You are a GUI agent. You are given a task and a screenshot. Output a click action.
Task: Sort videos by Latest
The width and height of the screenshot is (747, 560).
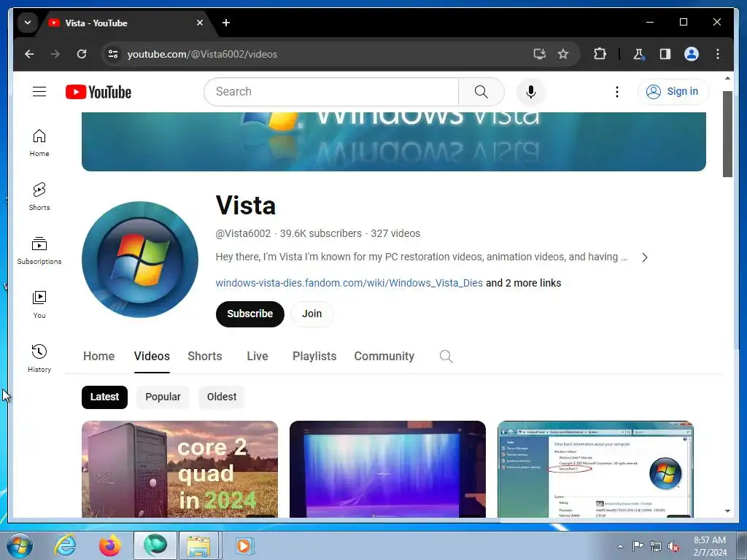[x=104, y=397]
